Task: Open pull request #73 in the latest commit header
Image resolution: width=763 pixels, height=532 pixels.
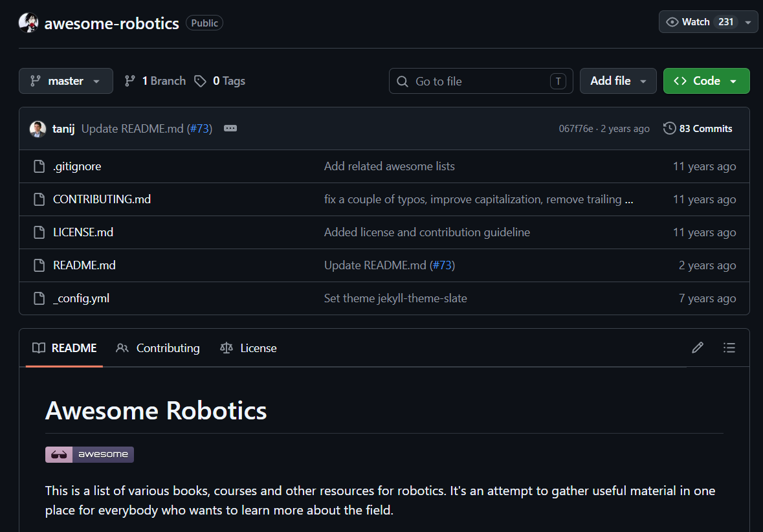Action: (199, 129)
